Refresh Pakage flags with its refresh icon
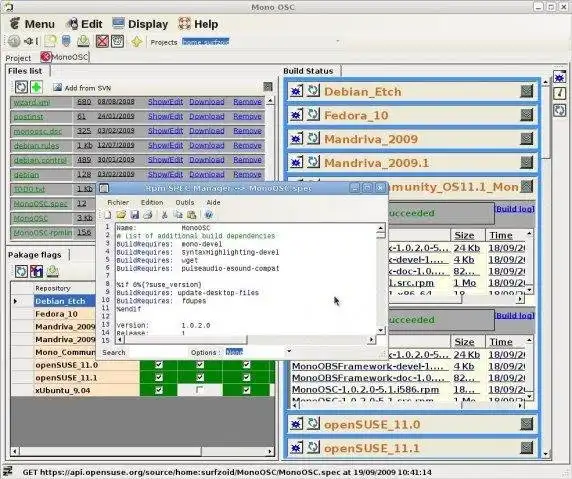 21,271
